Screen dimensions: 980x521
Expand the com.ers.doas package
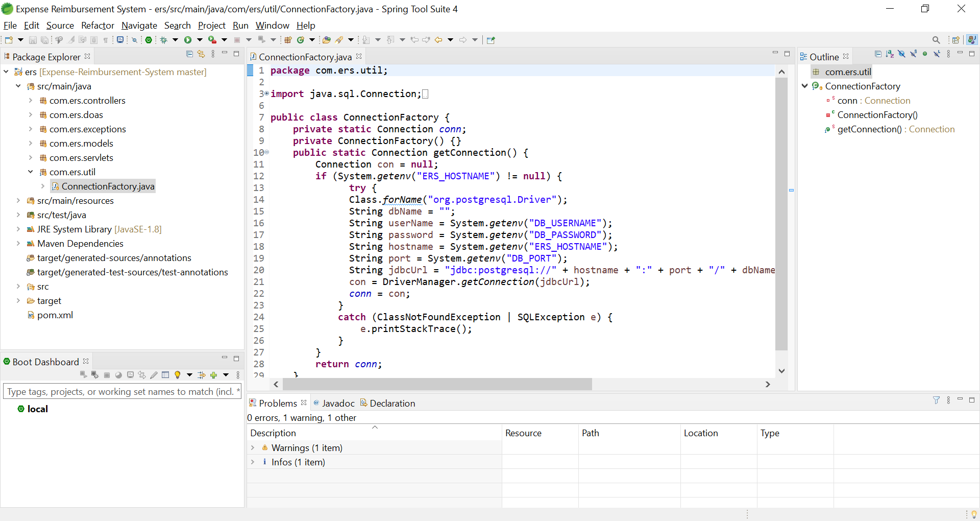coord(31,115)
